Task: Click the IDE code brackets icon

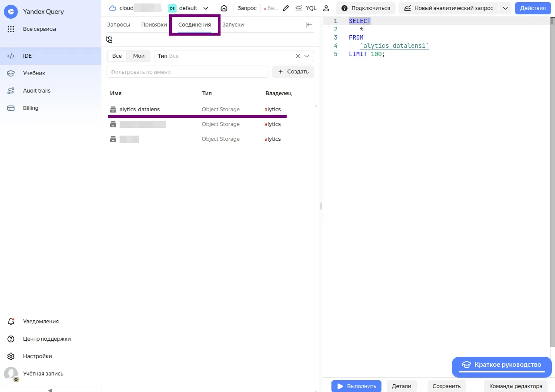Action: (11, 56)
